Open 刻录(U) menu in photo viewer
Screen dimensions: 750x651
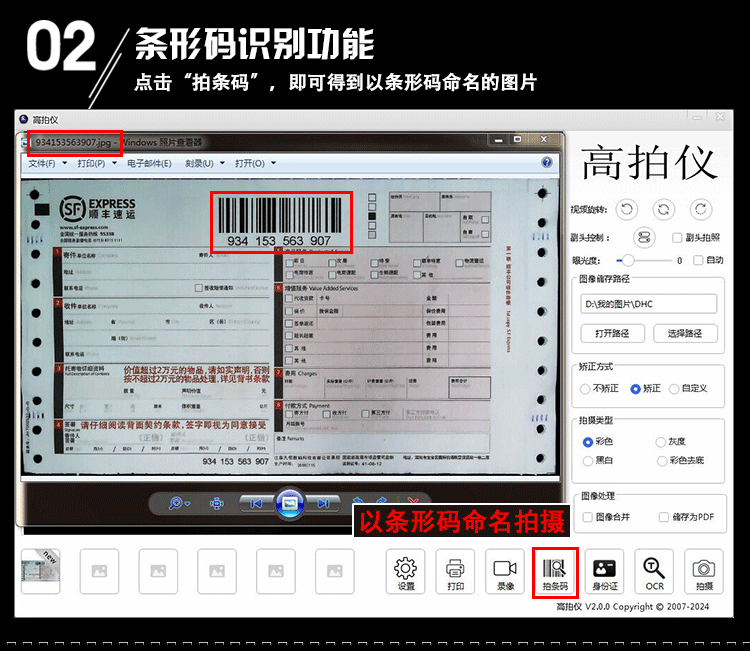204,163
